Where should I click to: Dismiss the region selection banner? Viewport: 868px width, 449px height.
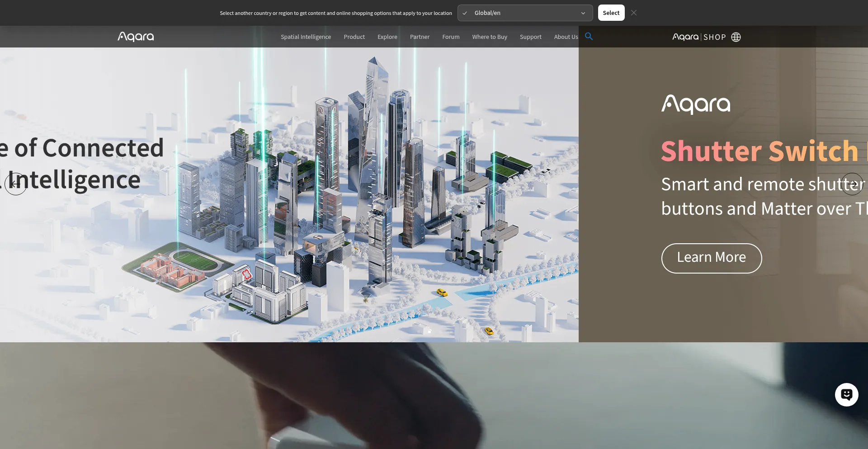634,13
